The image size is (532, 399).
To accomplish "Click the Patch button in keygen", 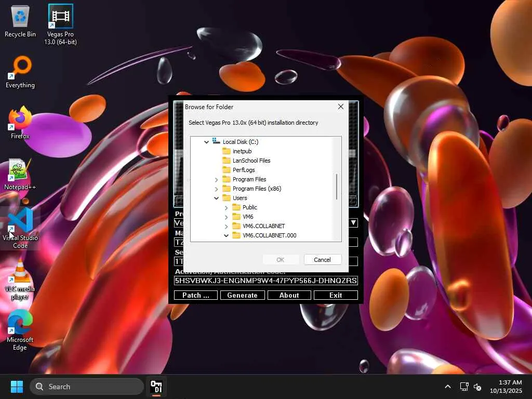I will click(196, 295).
